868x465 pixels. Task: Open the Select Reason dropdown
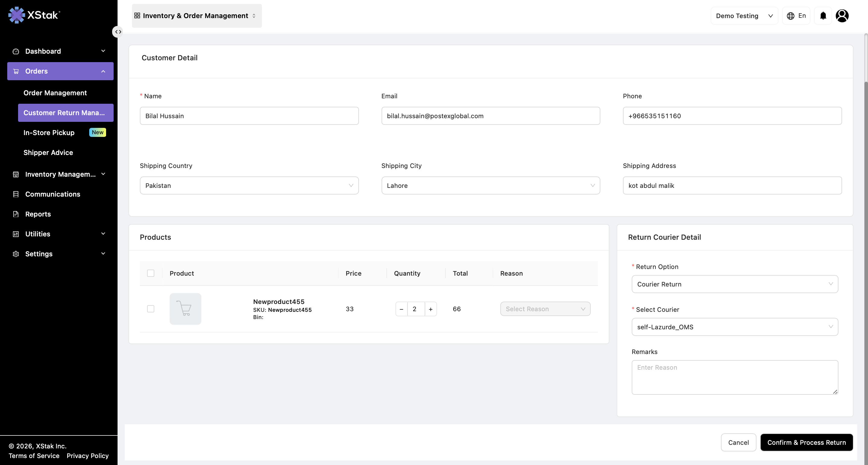pos(545,309)
